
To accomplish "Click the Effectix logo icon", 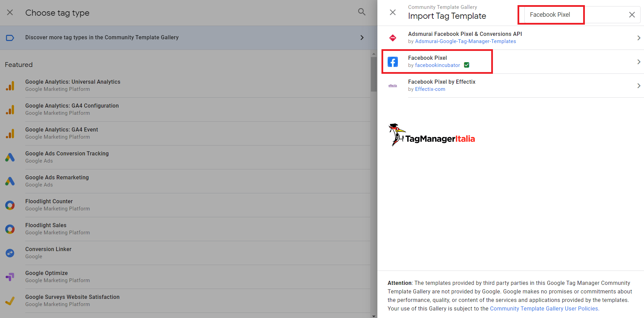I will coord(393,86).
